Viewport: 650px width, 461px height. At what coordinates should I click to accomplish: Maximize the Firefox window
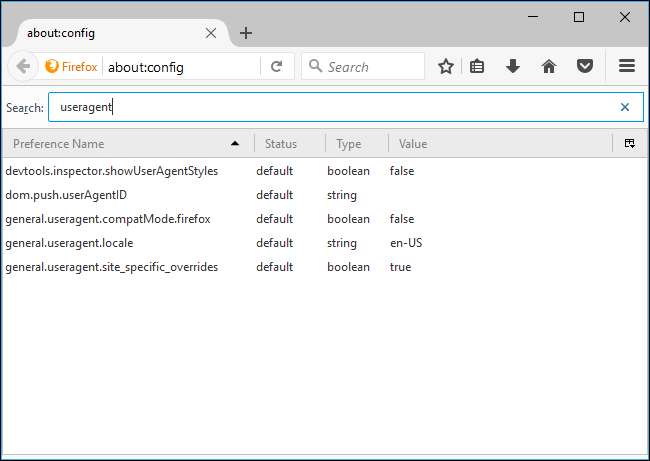point(579,17)
